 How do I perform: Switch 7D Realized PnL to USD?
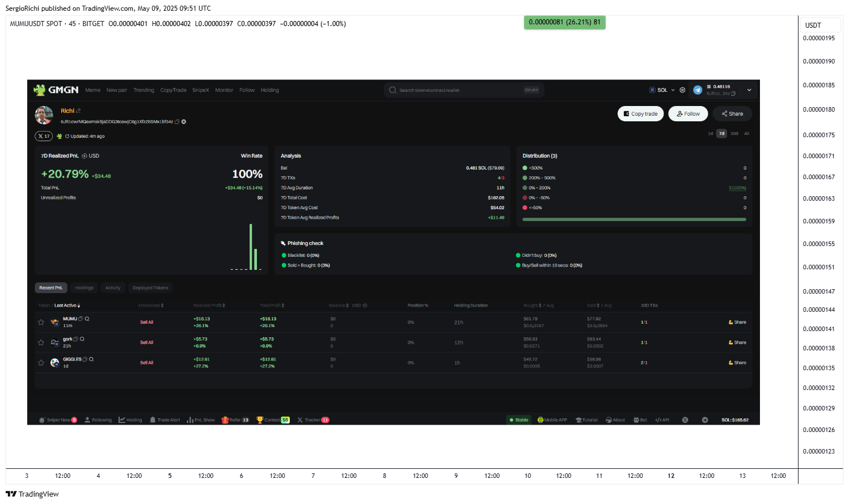click(91, 156)
